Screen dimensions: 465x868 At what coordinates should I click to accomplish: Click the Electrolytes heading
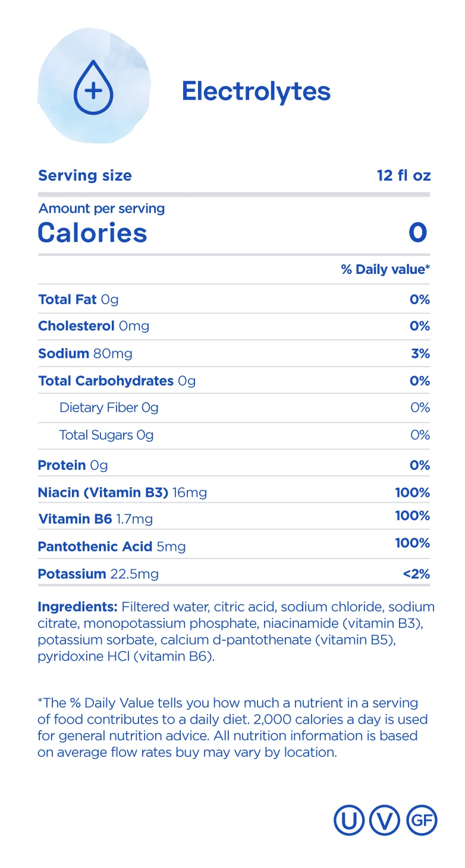[x=256, y=91]
